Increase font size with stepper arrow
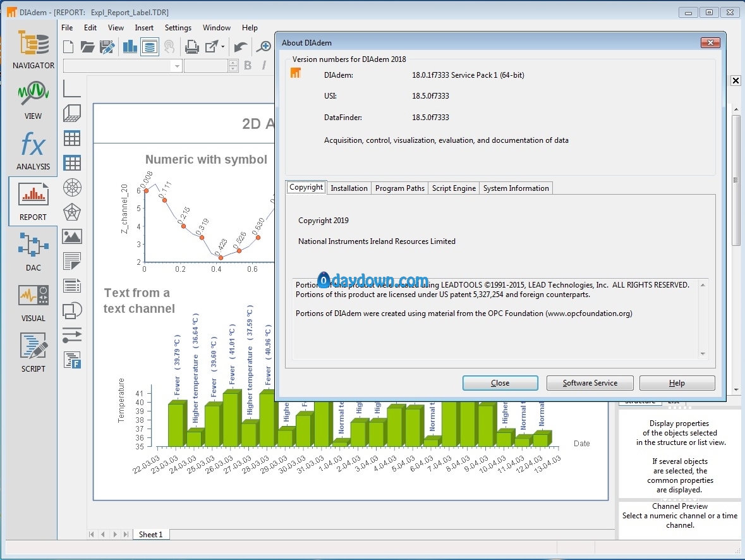 point(233,63)
